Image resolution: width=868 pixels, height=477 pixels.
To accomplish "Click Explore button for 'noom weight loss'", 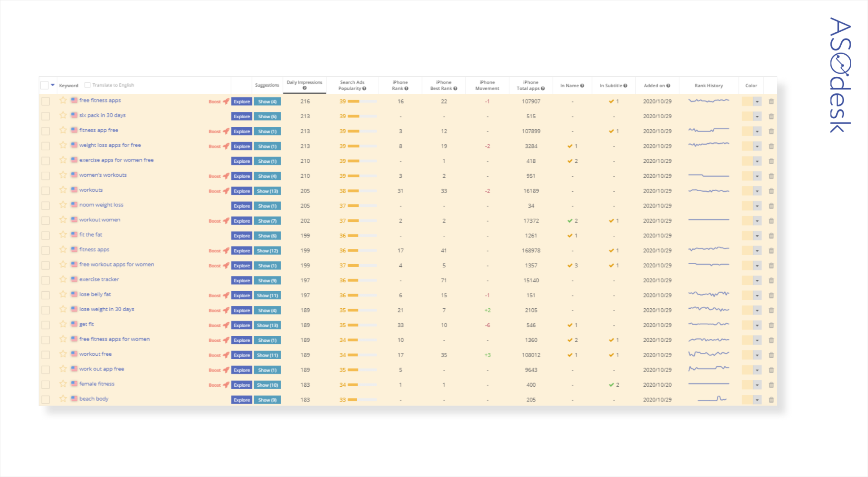I will [x=242, y=206].
